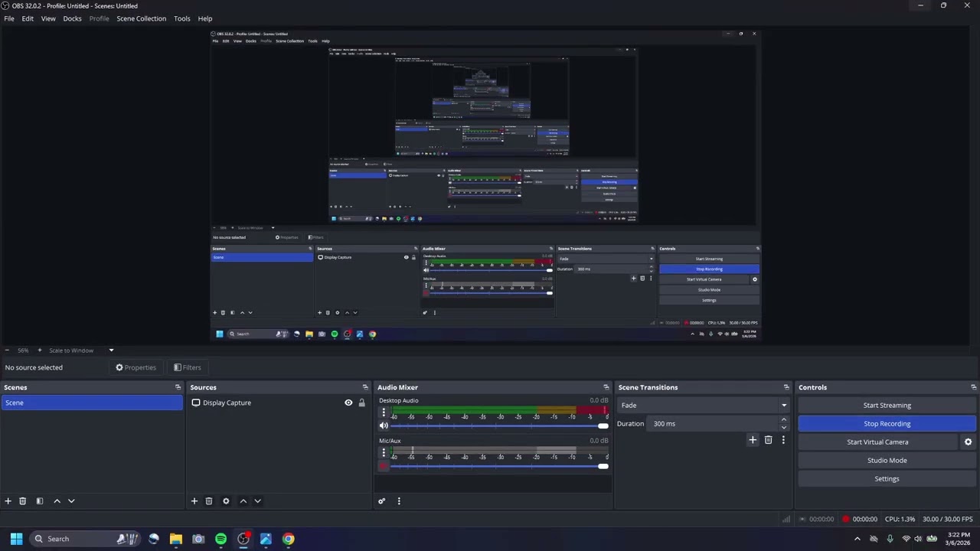Screen dimensions: 980x551
Task: Open File Explorer from the taskbar
Action: (x=176, y=539)
